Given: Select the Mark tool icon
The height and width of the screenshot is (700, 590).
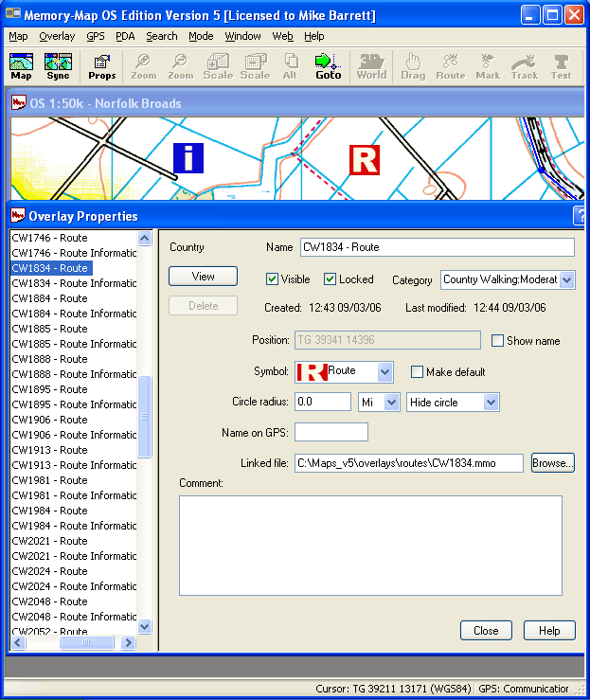Looking at the screenshot, I should 488,66.
